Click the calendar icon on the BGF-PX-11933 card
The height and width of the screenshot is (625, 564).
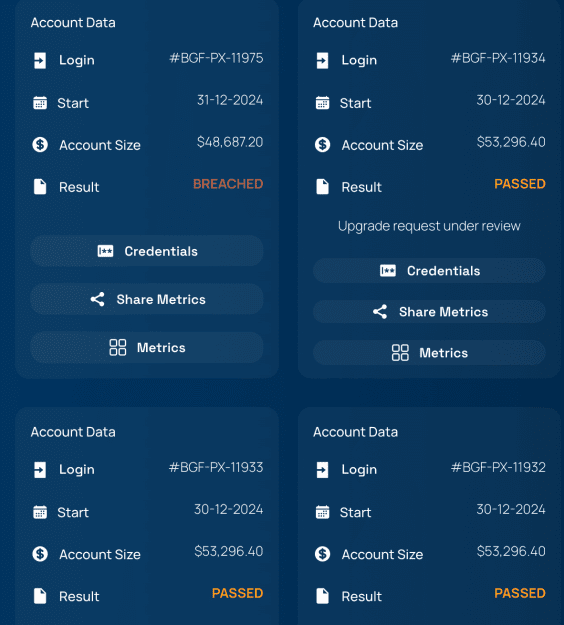tap(40, 512)
